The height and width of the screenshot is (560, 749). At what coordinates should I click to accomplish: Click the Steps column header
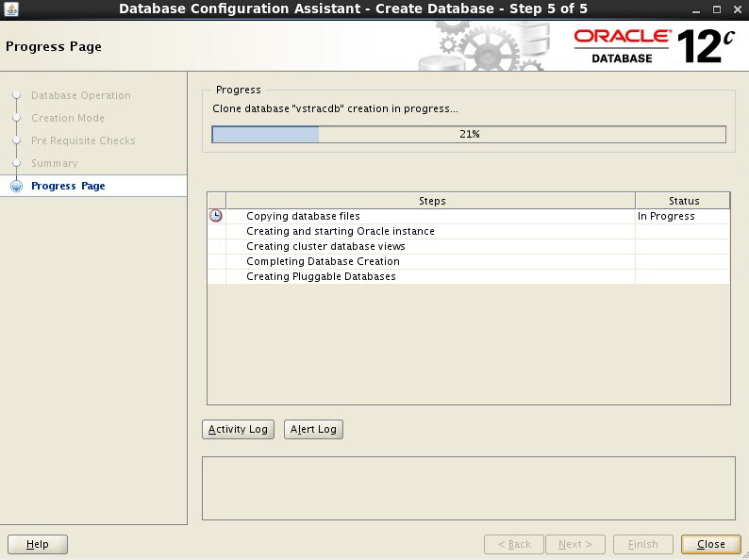click(430, 201)
